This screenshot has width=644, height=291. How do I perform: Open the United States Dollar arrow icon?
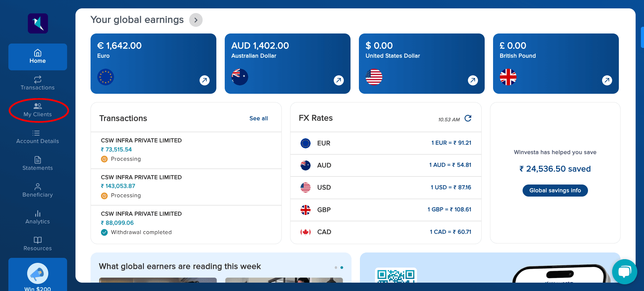click(x=473, y=80)
